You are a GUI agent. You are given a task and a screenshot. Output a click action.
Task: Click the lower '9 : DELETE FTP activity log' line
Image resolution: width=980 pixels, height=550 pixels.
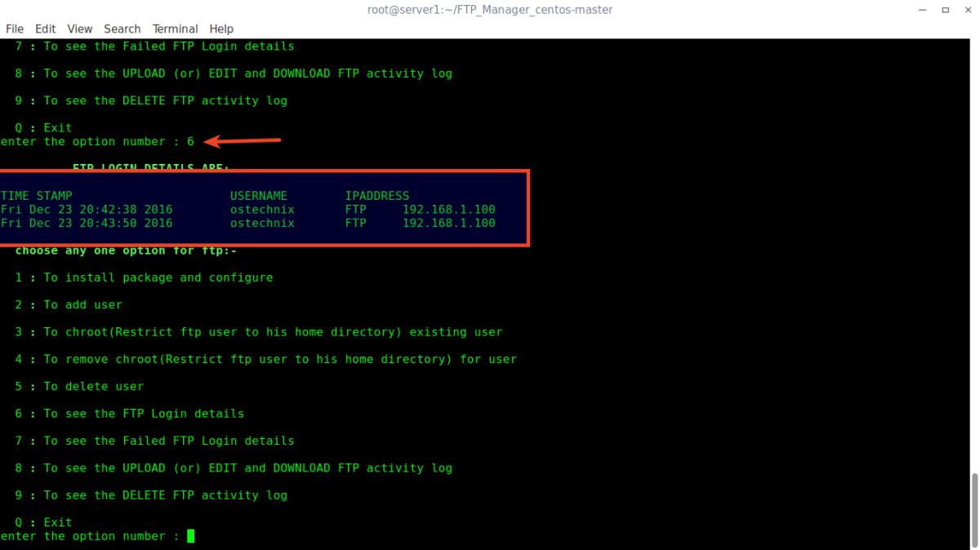(151, 495)
